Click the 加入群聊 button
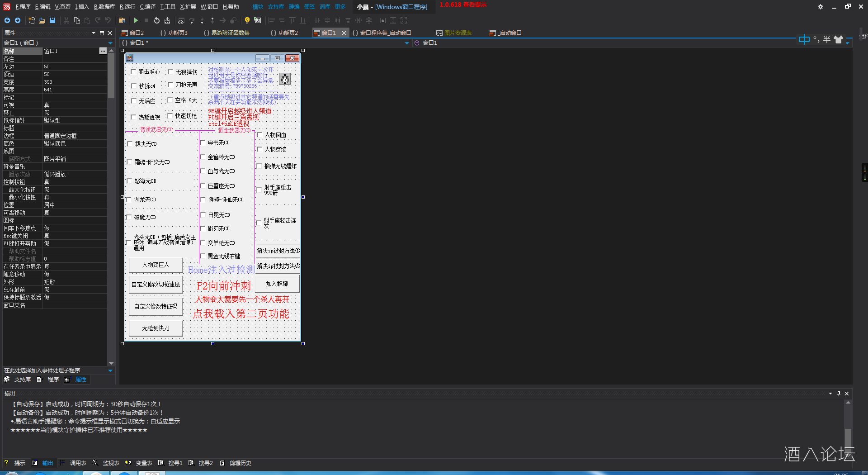Viewport: 868px width, 475px height. point(277,284)
